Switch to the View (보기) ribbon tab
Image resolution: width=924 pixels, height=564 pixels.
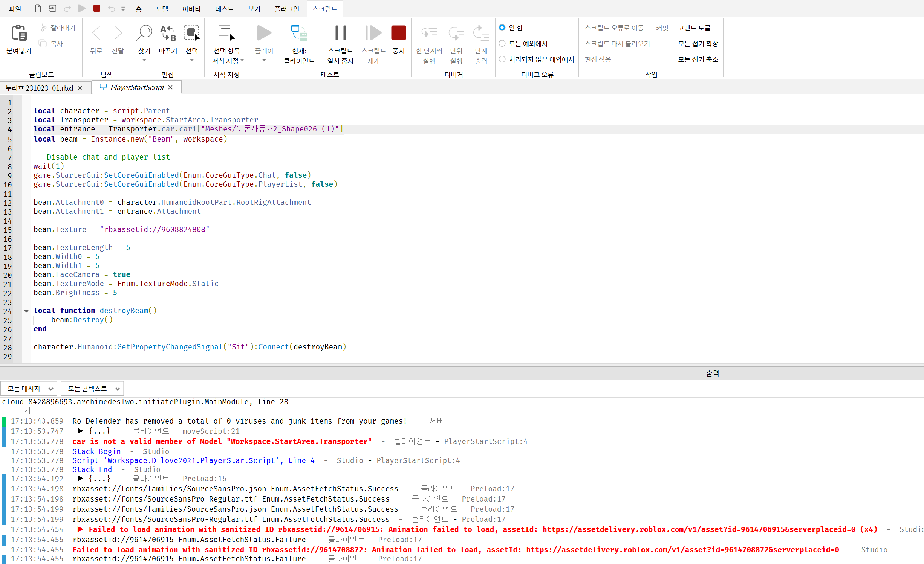pos(254,9)
